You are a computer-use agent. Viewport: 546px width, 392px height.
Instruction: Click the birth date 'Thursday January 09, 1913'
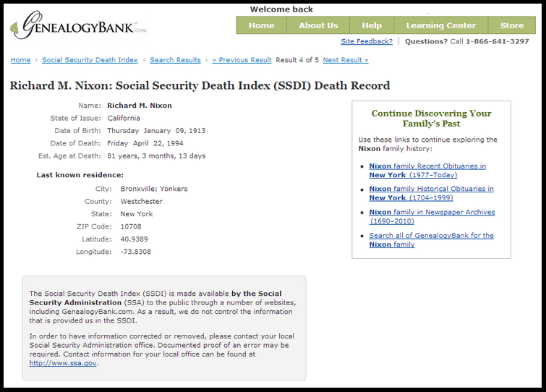(156, 131)
